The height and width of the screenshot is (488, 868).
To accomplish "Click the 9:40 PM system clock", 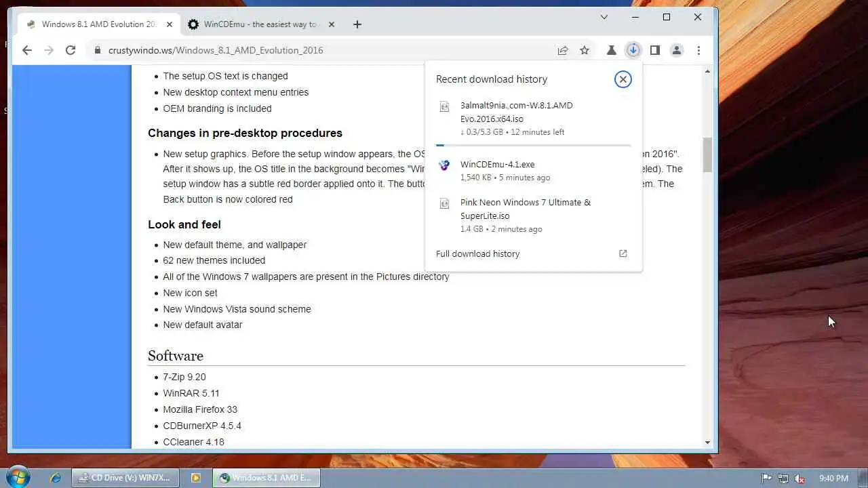I will tap(833, 479).
